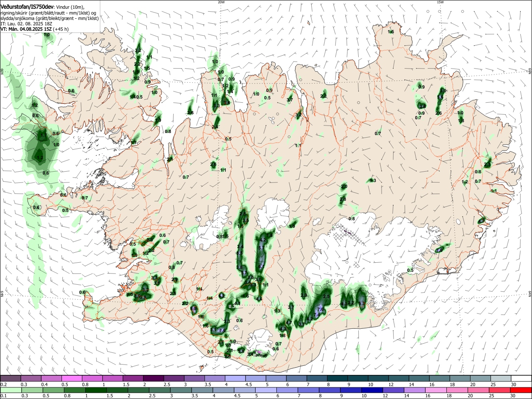The height and width of the screenshot is (399, 532).
Task: Click the '20W' longitude label
Action: 221,2
